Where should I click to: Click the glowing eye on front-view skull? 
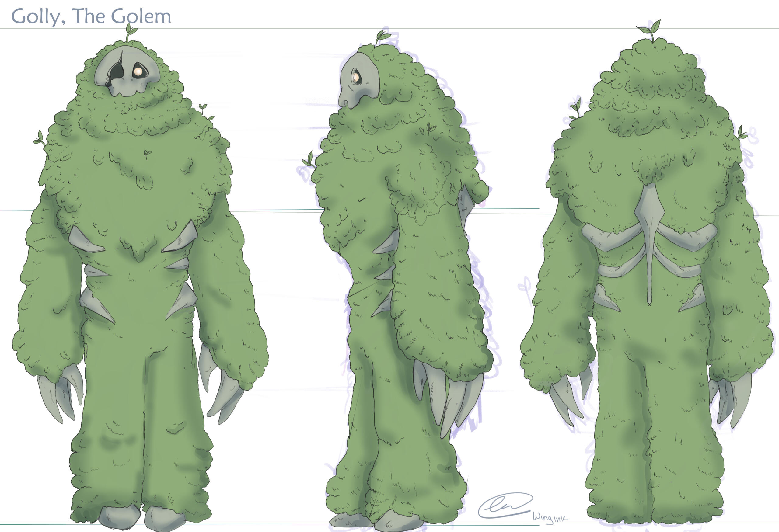[138, 71]
